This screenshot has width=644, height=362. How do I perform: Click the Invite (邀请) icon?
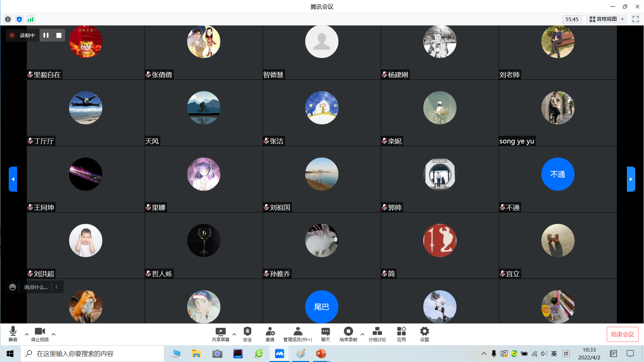(x=270, y=334)
